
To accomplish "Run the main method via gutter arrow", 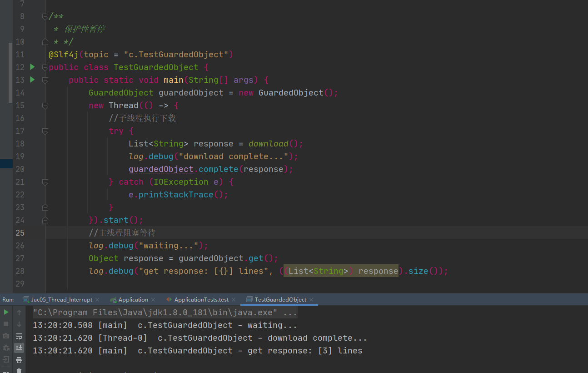I will 32,80.
